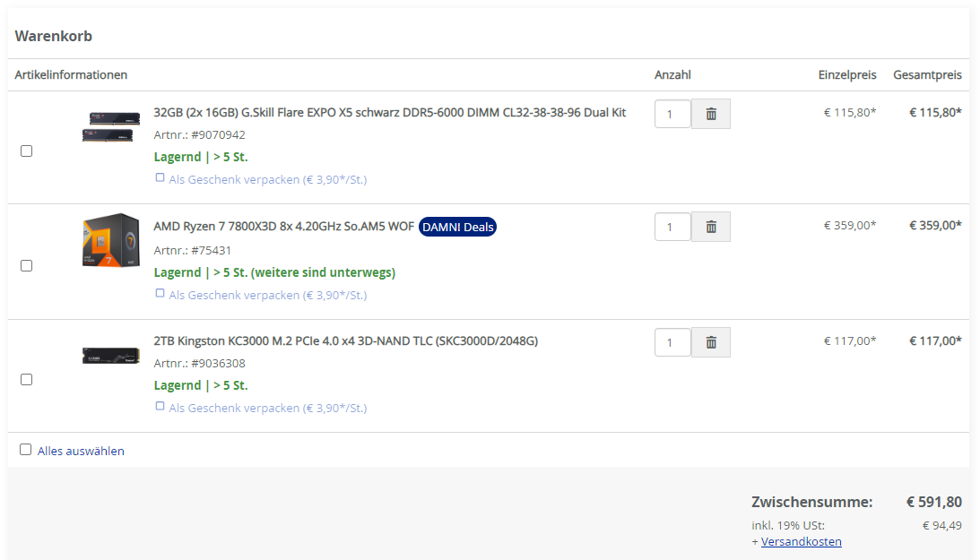The image size is (980, 560).
Task: Click the Warenkorb heading
Action: 54,36
